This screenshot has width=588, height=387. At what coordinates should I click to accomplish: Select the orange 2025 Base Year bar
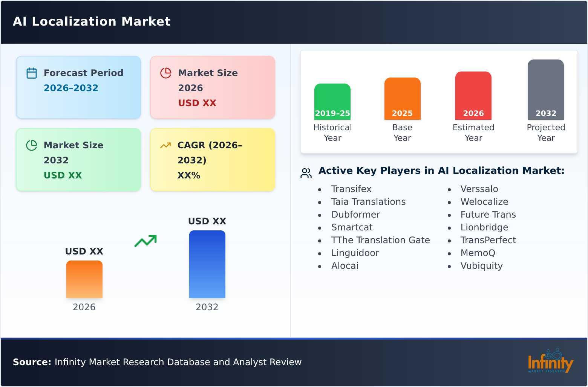pos(402,99)
